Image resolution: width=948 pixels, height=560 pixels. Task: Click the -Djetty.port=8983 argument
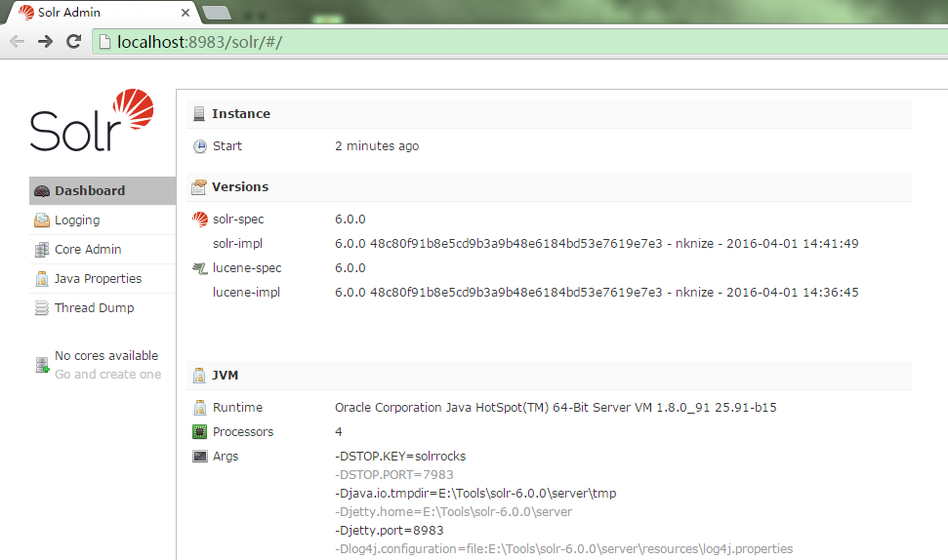click(390, 531)
